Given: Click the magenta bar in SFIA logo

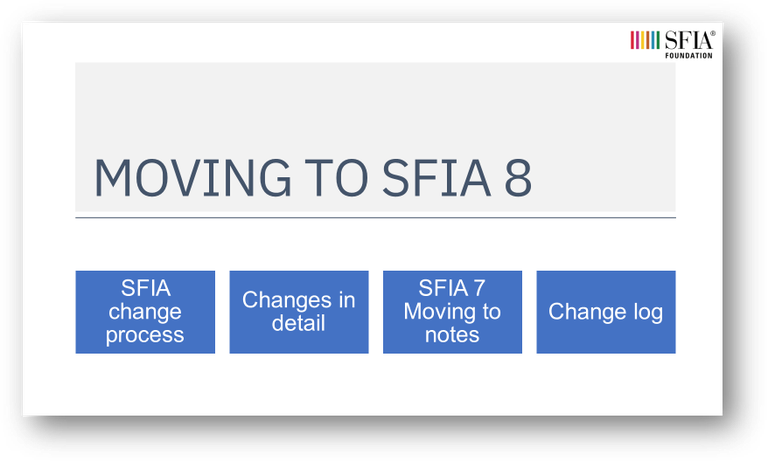Looking at the screenshot, I should (637, 40).
